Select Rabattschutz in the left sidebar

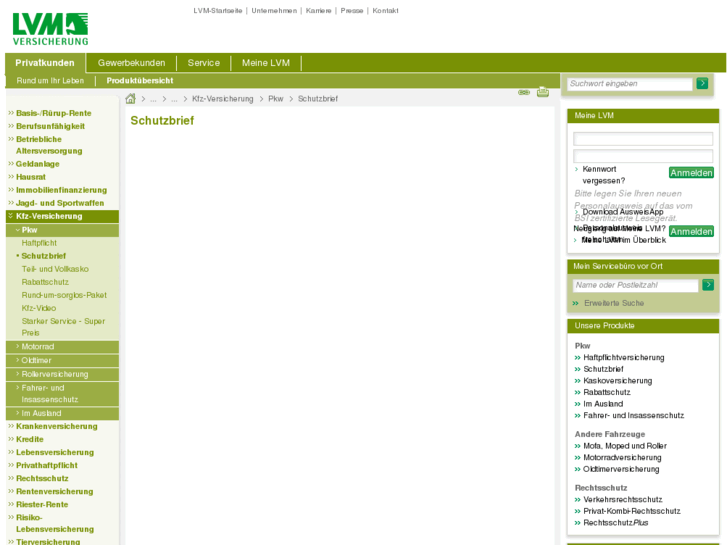(x=45, y=282)
